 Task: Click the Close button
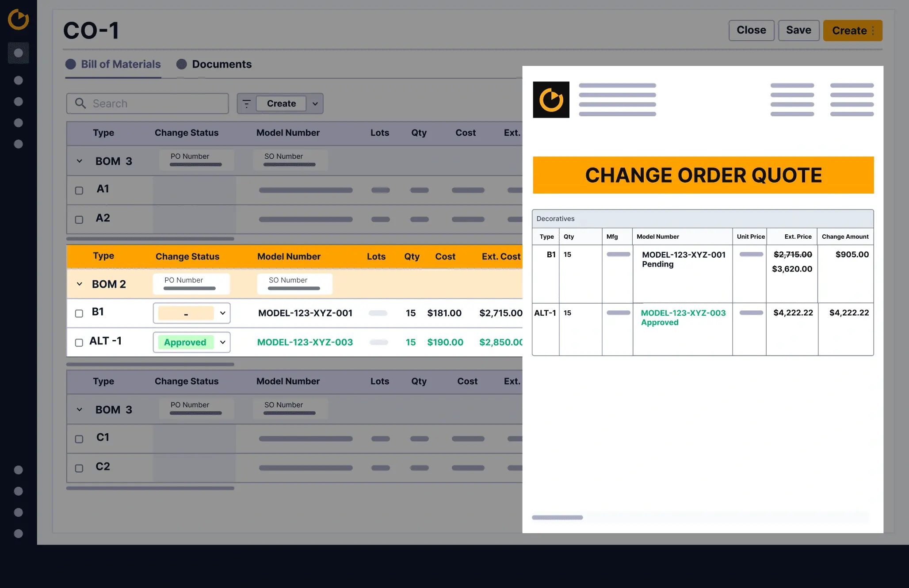[x=751, y=30]
